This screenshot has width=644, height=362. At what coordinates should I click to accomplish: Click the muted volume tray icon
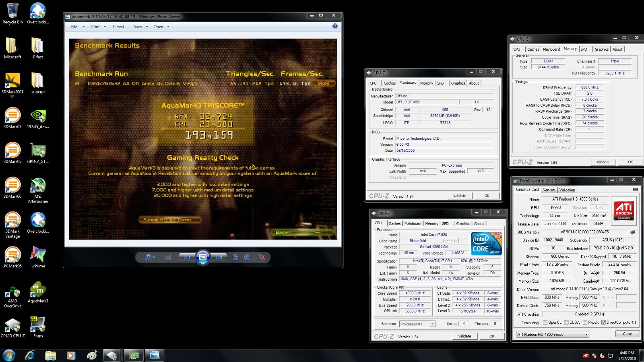(x=602, y=356)
